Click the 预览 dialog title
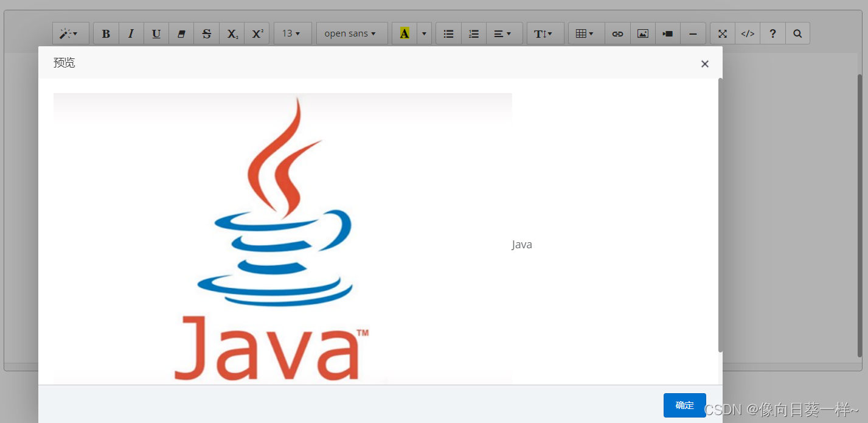 [64, 62]
